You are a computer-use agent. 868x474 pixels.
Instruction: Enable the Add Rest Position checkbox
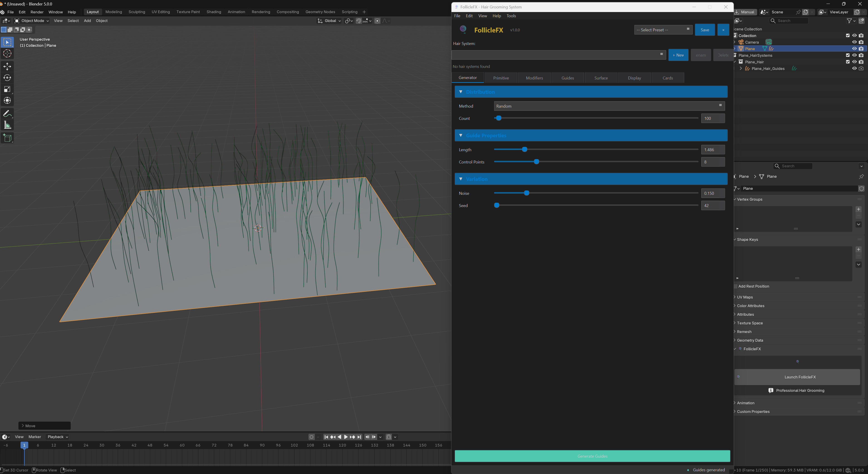736,286
